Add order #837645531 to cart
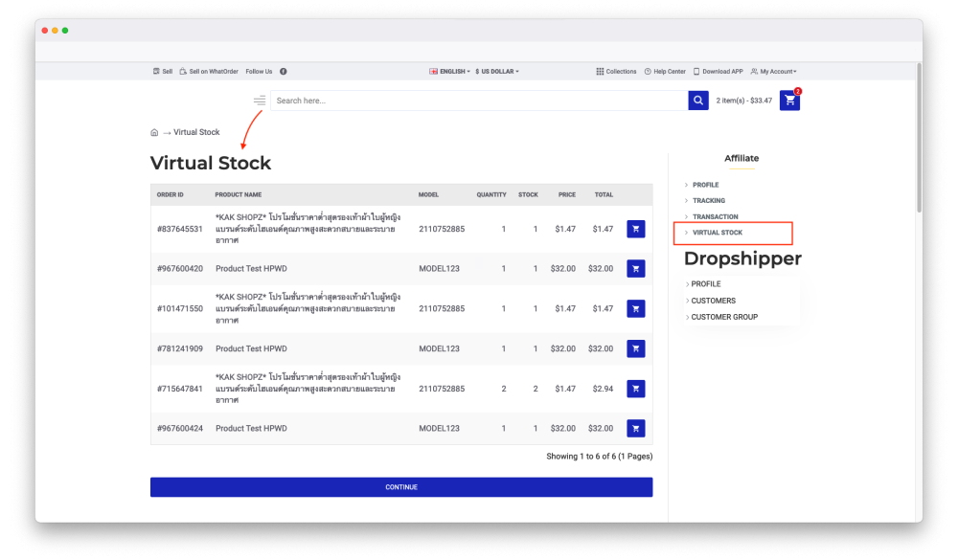The height and width of the screenshot is (560, 958). pos(635,229)
